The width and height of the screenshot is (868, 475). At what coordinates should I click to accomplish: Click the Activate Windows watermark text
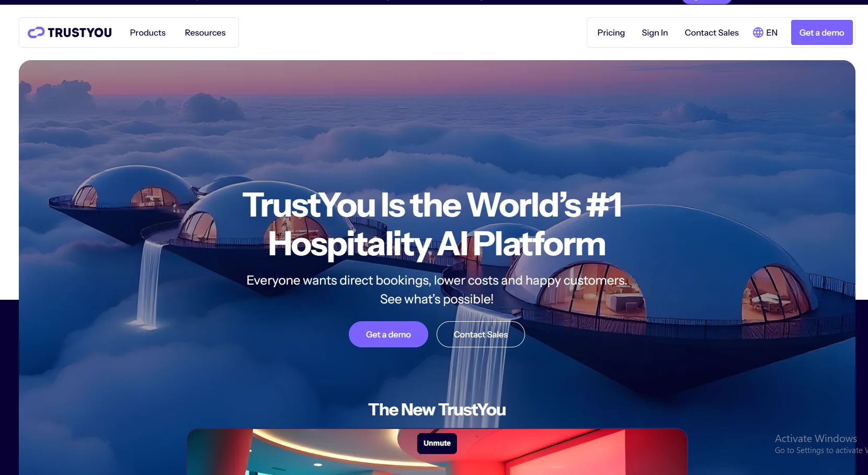click(x=816, y=438)
